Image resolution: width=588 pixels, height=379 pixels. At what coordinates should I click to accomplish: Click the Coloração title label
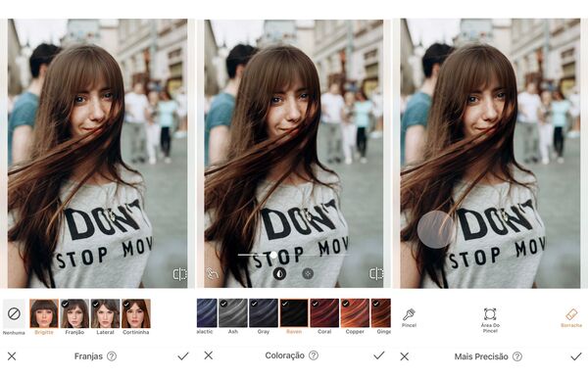(x=284, y=355)
